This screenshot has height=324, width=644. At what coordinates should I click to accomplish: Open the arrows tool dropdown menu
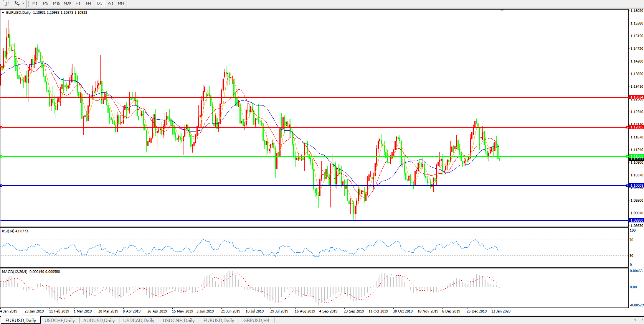[23, 3]
